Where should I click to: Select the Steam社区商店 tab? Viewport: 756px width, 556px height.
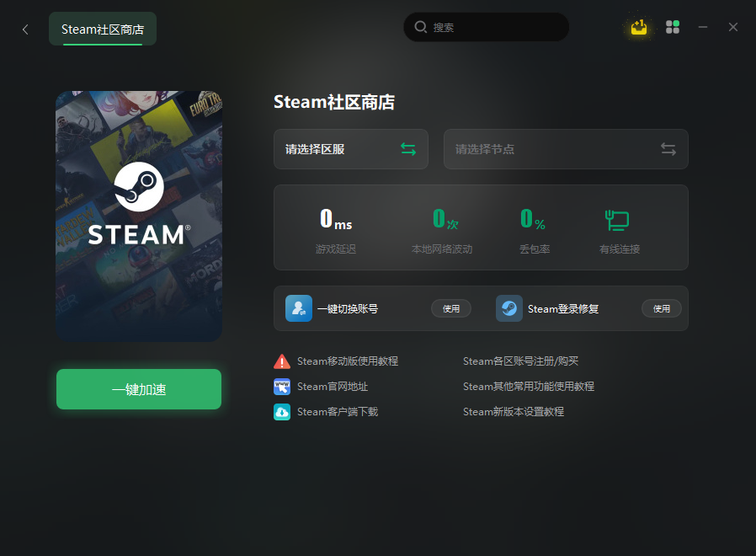pyautogui.click(x=103, y=29)
